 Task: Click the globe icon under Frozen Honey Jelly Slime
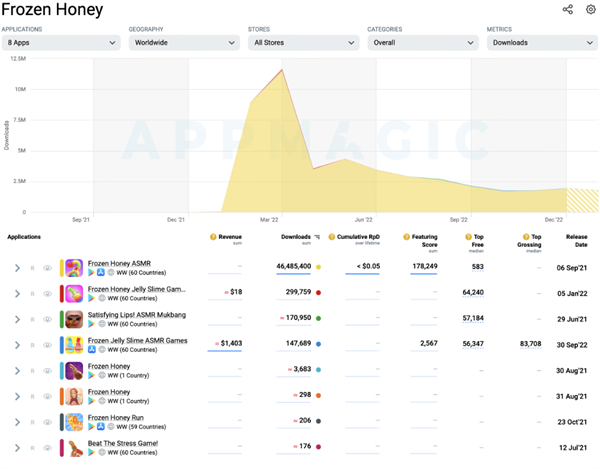(102, 298)
